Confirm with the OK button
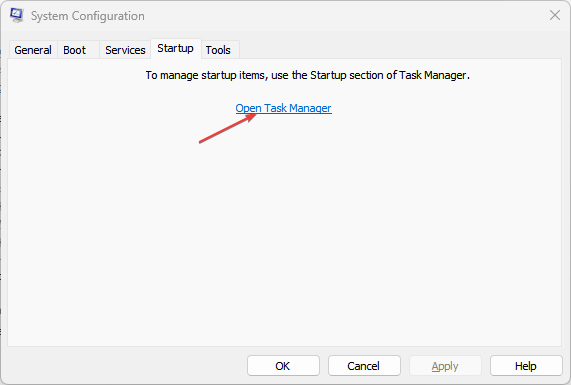Viewport: 571px width, 385px height. pyautogui.click(x=283, y=366)
